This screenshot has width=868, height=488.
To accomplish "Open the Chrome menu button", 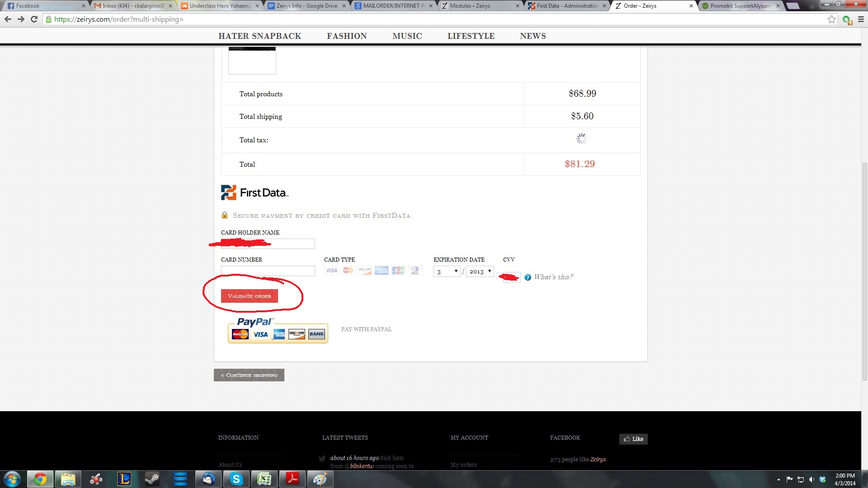I will coord(861,19).
